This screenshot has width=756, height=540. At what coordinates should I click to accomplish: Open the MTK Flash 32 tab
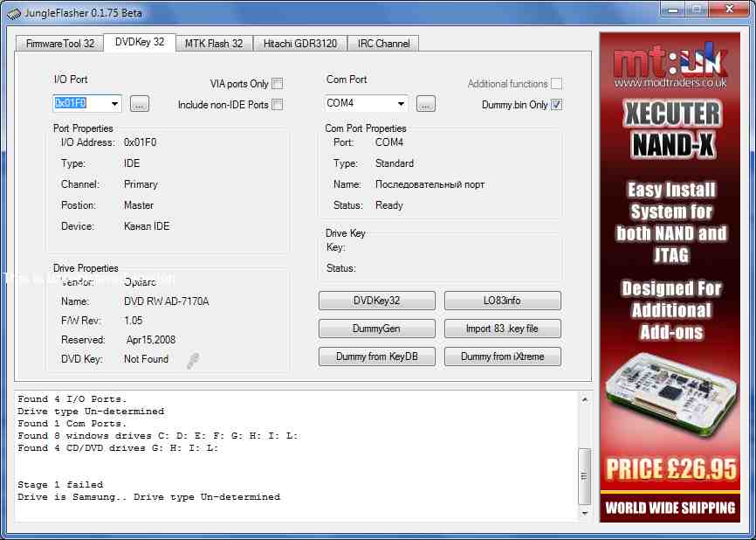(x=214, y=43)
